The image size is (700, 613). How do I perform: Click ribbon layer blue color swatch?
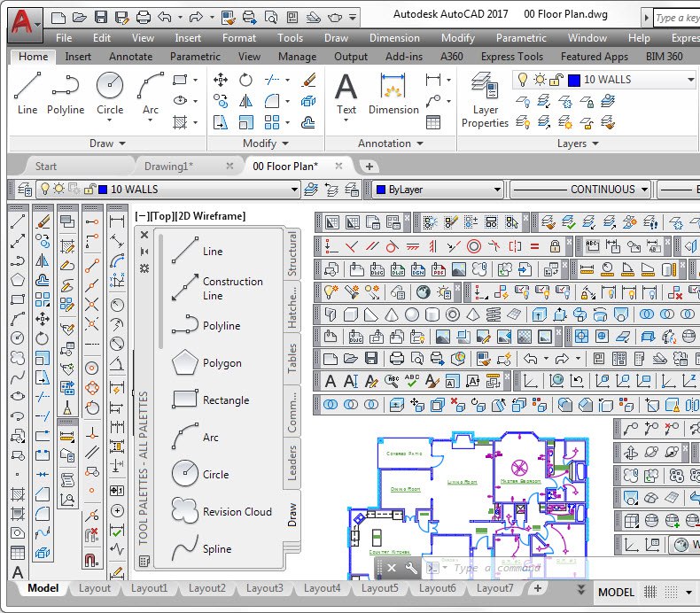[x=574, y=80]
